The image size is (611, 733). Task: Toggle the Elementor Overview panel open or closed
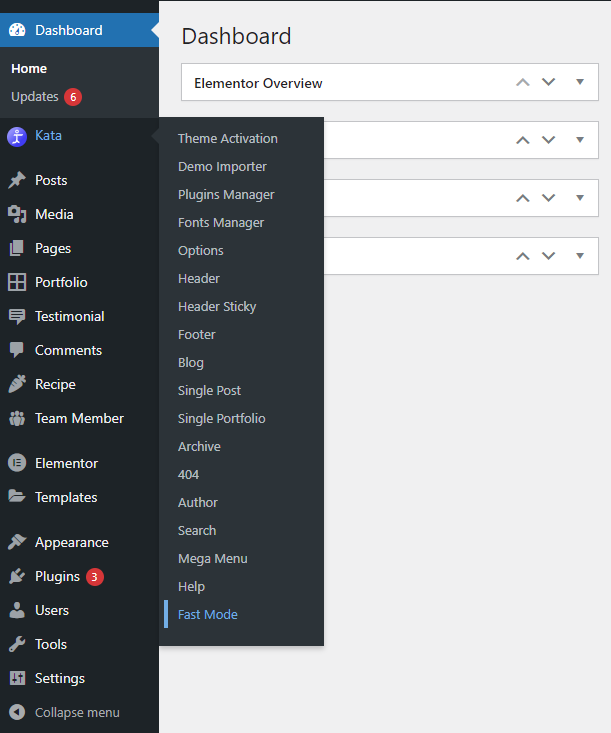point(580,82)
